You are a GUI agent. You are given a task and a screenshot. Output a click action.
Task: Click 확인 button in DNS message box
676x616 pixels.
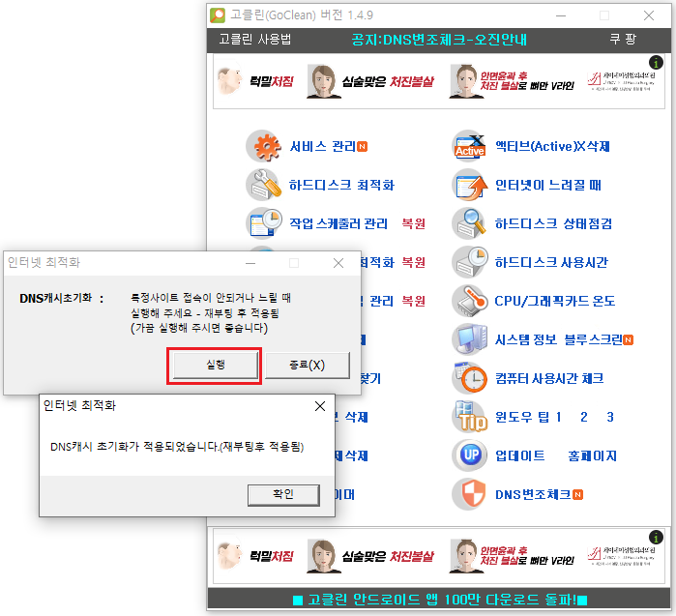coord(283,494)
